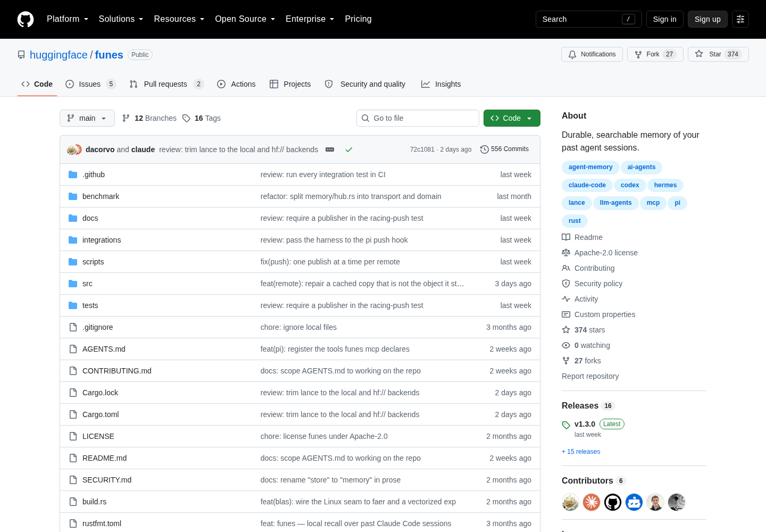
Task: Open the Custom properties link
Action: click(605, 314)
